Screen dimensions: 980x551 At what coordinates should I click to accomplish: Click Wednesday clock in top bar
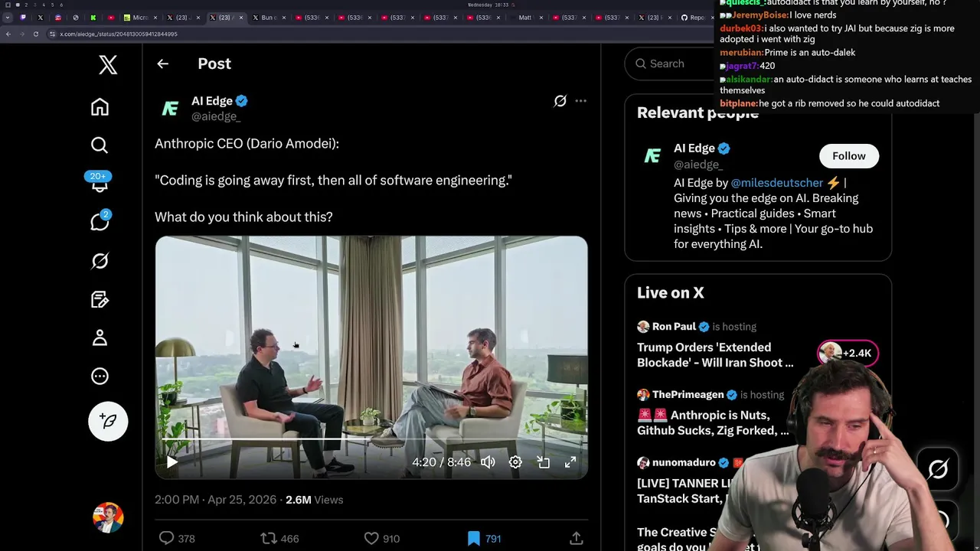pos(491,5)
